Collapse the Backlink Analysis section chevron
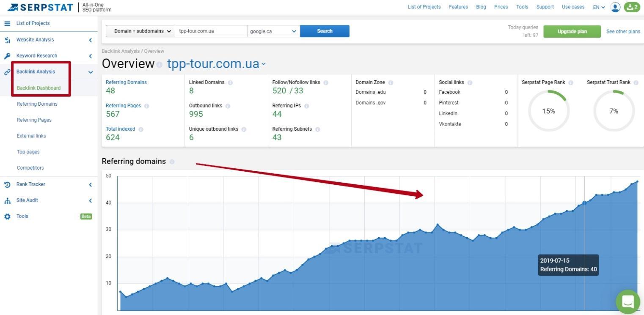 pyautogui.click(x=90, y=72)
